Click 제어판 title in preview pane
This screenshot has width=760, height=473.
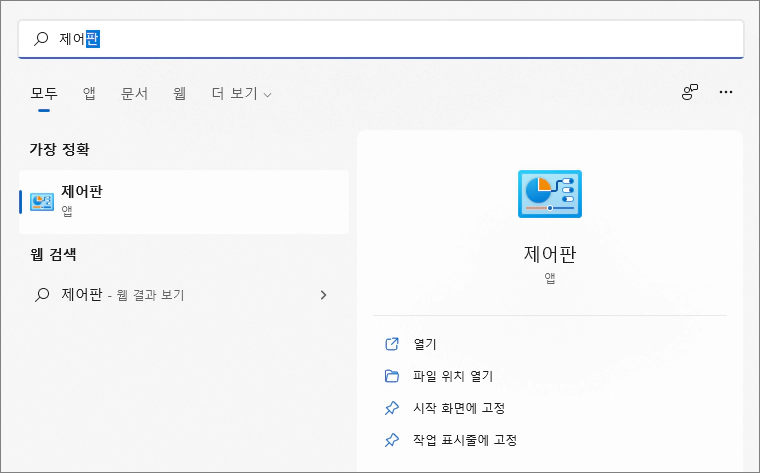pyautogui.click(x=550, y=254)
